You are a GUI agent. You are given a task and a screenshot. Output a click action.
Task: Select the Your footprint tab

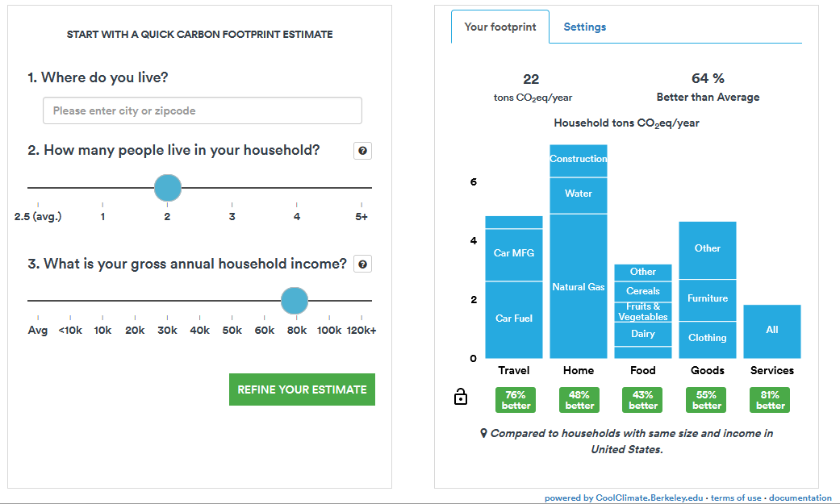(500, 27)
